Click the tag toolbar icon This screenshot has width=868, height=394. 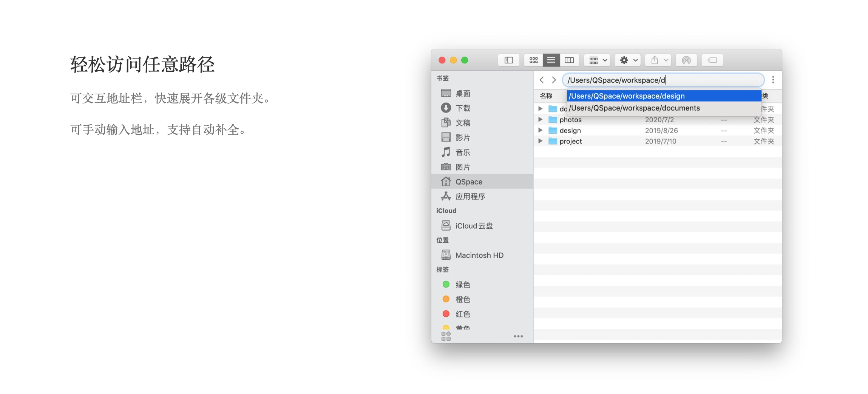pyautogui.click(x=712, y=60)
